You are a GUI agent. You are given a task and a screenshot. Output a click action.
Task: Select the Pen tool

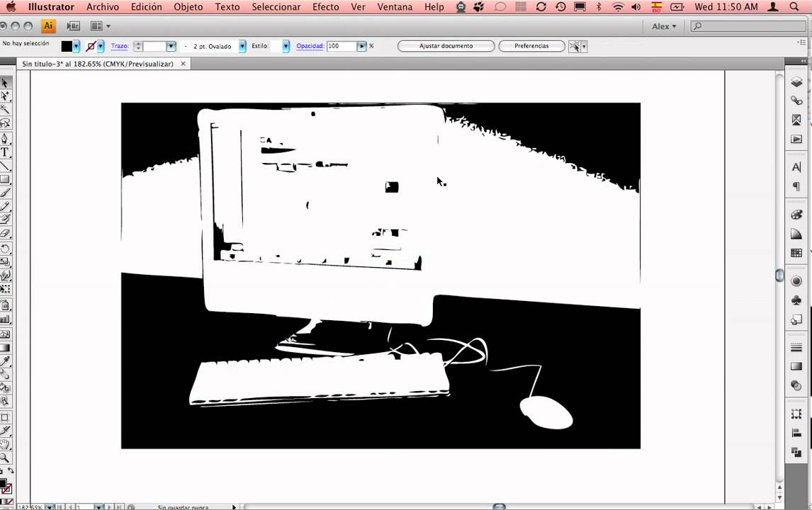(x=5, y=139)
